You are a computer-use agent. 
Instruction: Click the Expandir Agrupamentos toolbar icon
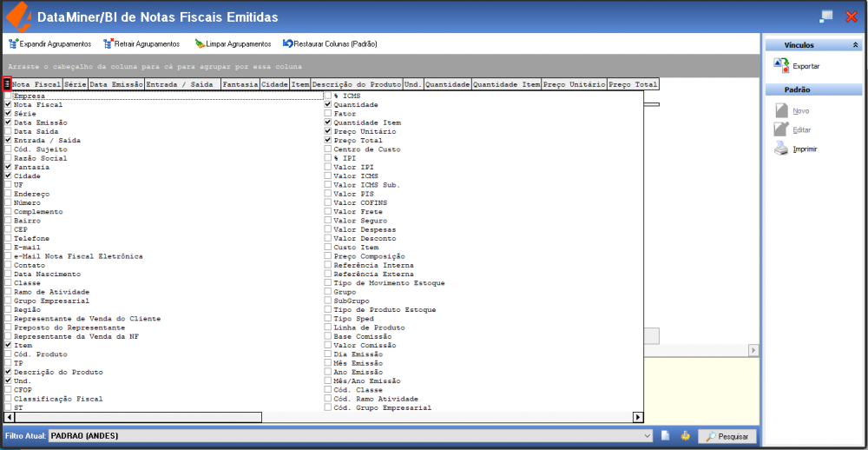tap(13, 43)
